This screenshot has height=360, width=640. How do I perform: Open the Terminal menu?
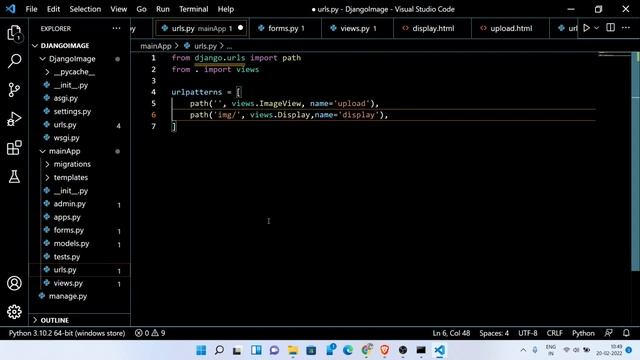pyautogui.click(x=193, y=9)
